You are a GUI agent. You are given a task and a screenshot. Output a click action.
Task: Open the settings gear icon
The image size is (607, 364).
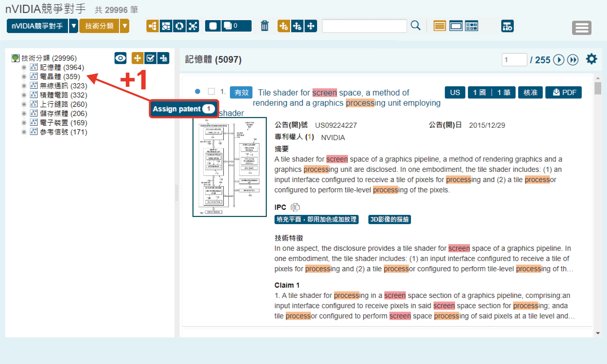click(x=591, y=59)
